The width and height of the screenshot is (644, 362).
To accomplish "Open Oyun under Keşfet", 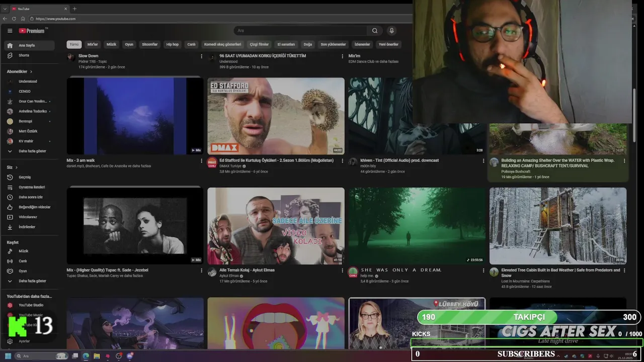I will point(28,271).
